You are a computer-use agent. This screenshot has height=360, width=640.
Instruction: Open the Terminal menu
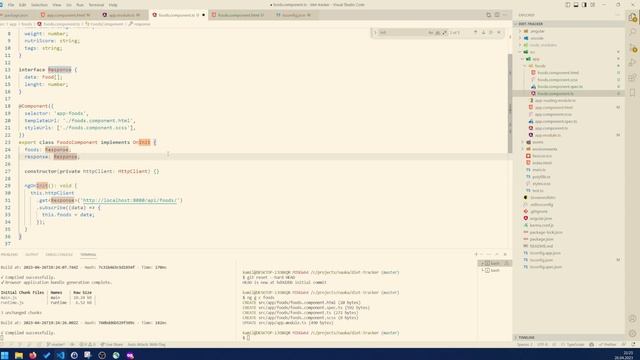[96, 5]
